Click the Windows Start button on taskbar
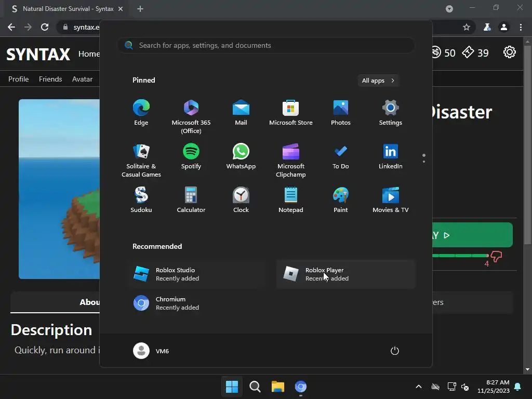 tap(232, 387)
